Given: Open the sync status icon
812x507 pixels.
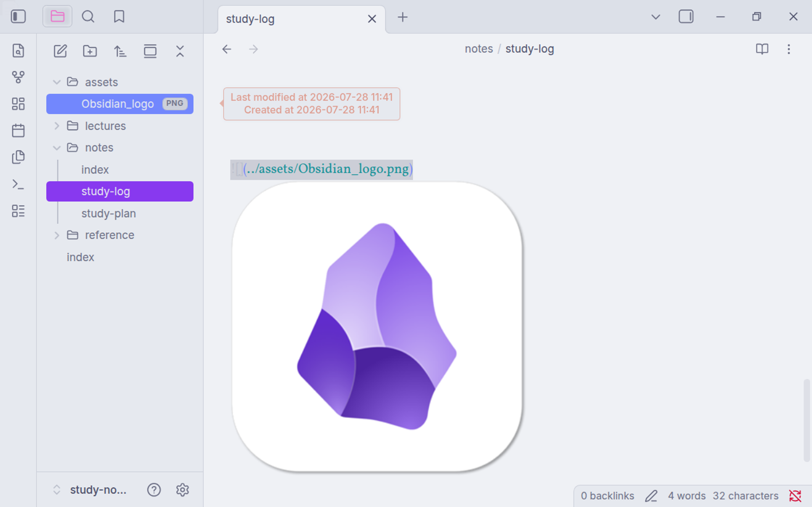Looking at the screenshot, I should [x=795, y=496].
